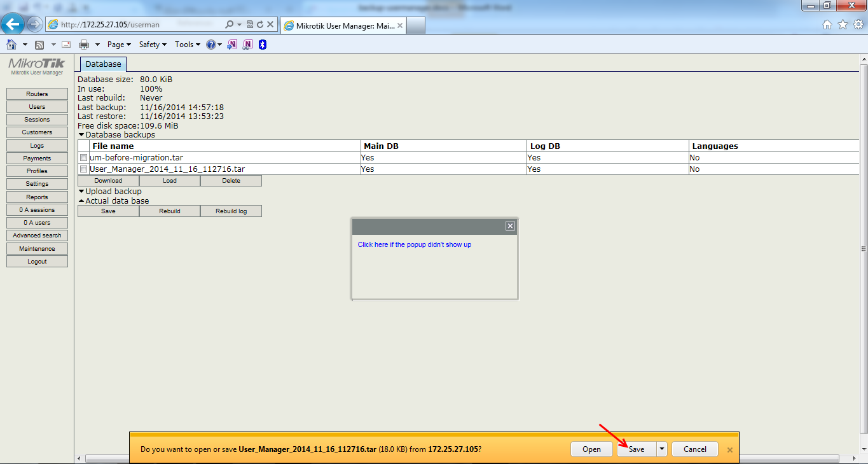The image size is (868, 464).
Task: Open the Page menu
Action: point(119,45)
